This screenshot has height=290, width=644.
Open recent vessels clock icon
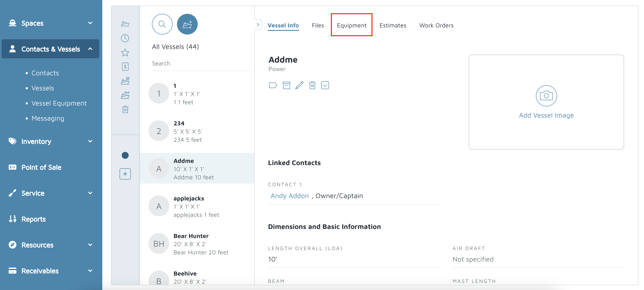click(125, 38)
